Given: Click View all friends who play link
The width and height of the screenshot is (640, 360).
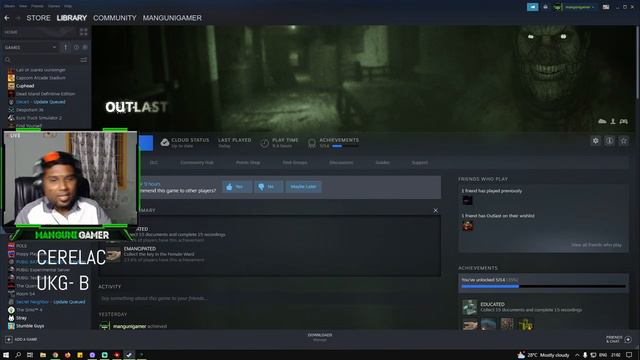Looking at the screenshot, I should 596,245.
